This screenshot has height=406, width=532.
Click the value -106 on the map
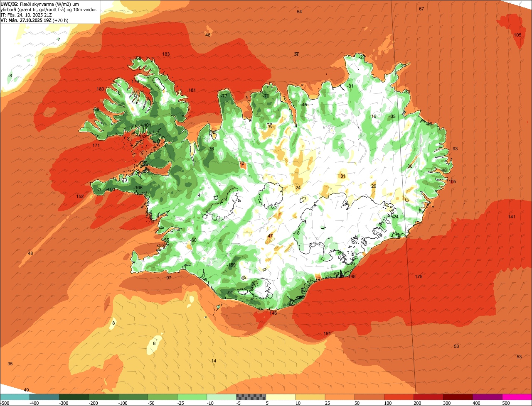pos(138,188)
